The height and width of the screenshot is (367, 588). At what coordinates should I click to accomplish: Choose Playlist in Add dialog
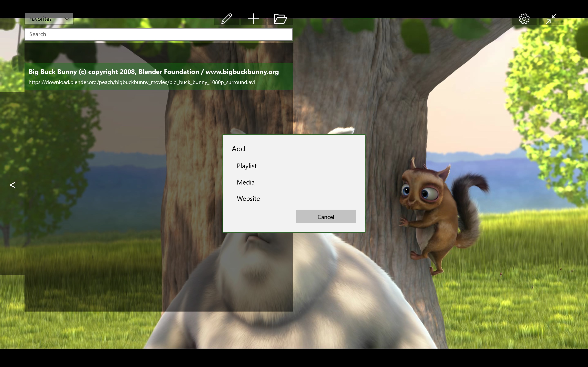pyautogui.click(x=247, y=166)
